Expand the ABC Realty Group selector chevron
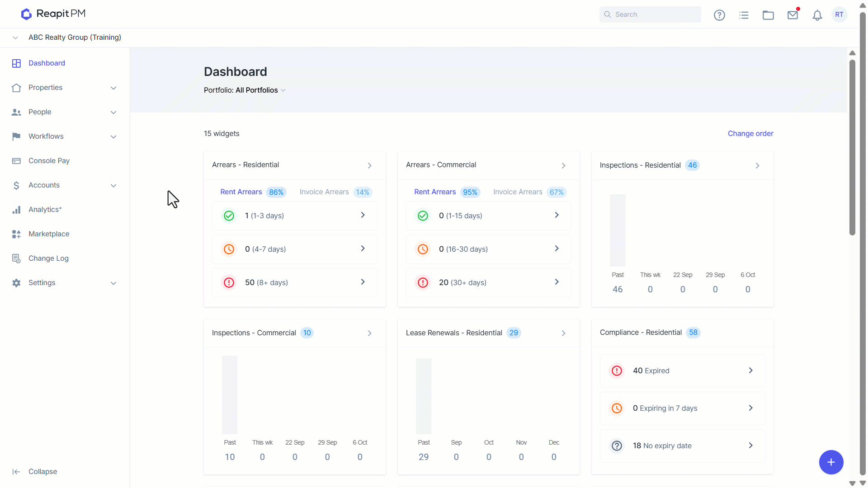 point(15,38)
